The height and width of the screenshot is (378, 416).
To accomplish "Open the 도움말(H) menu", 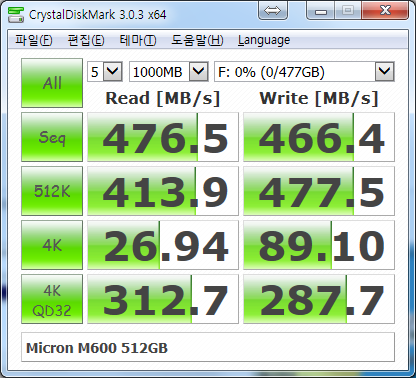I will click(x=197, y=40).
